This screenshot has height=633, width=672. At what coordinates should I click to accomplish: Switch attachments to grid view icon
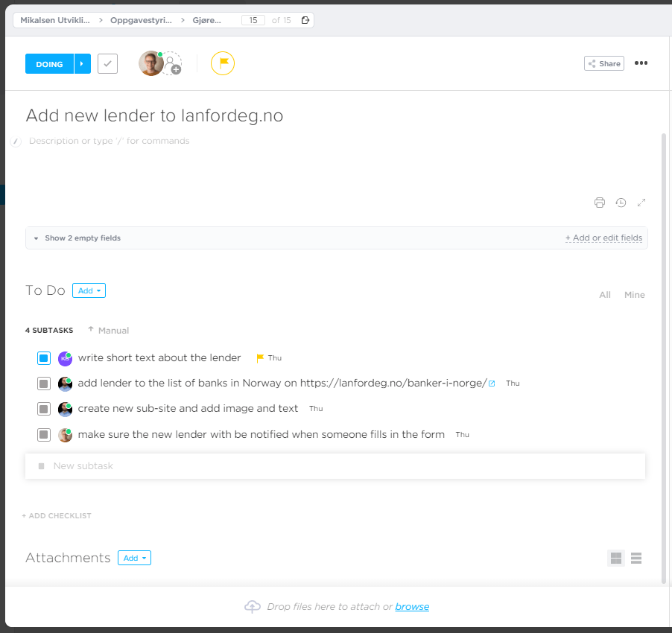(x=616, y=558)
